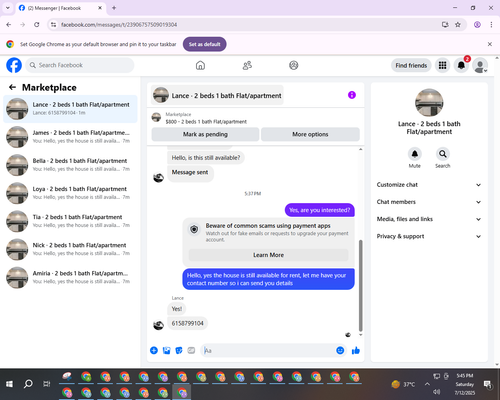Open the taskbar clock and date
Viewport: 500px width, 400px height.
point(465,384)
